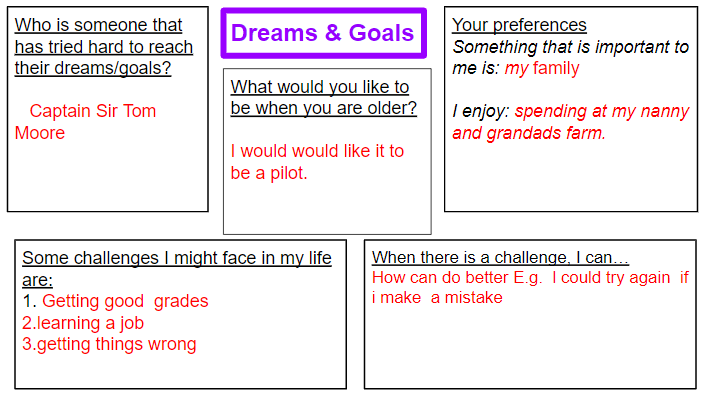Select the Dreams & Goals title box
The image size is (703, 398).
323,33
